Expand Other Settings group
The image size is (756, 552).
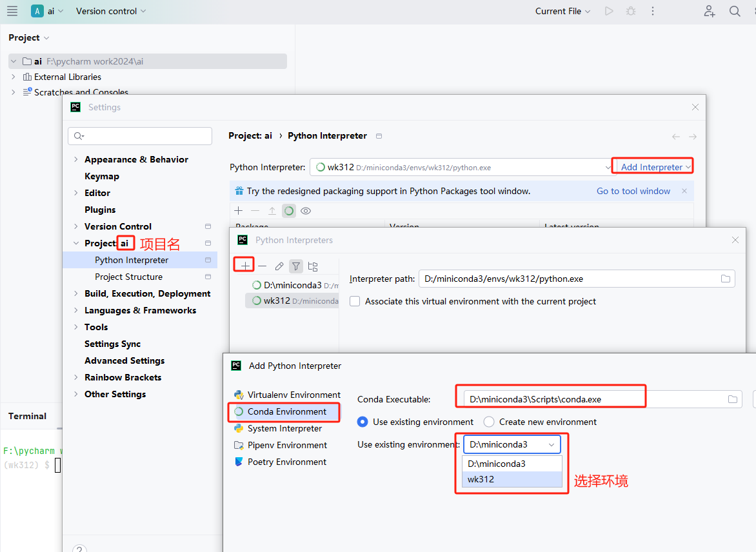[x=75, y=394]
